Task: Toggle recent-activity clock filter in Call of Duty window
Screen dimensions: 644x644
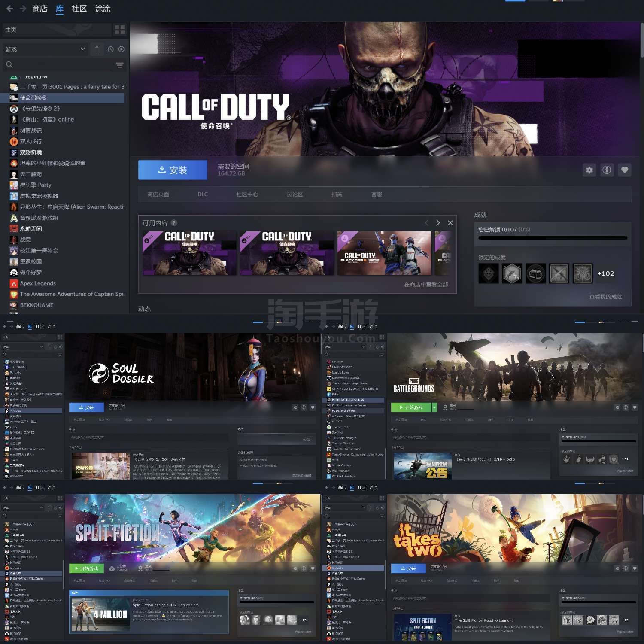Action: (x=110, y=49)
